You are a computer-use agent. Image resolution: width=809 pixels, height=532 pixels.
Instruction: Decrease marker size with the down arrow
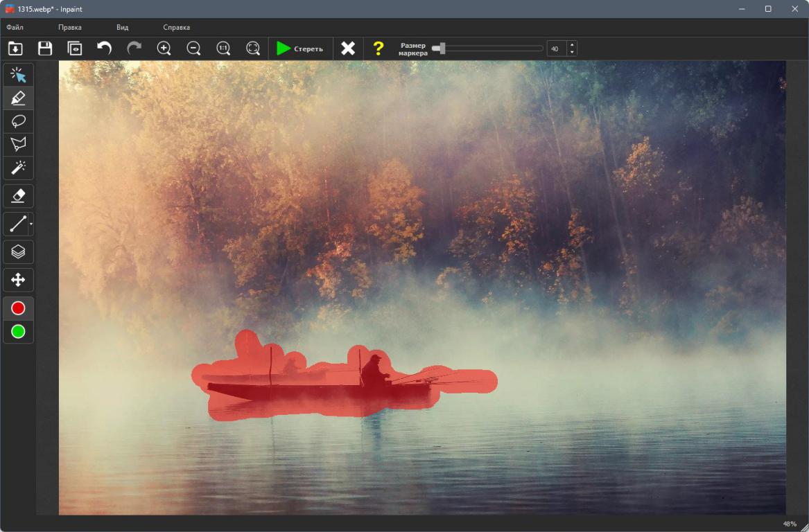point(571,52)
